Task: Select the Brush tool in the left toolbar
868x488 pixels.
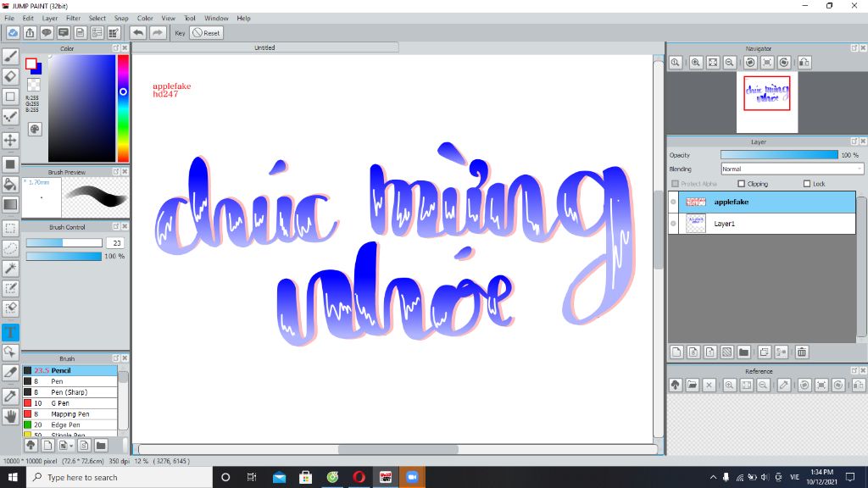Action: point(10,57)
